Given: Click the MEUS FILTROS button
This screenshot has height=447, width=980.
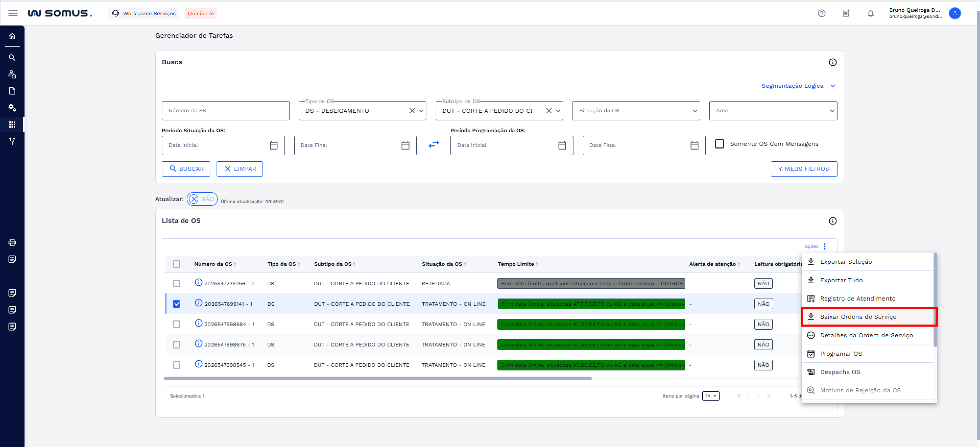Looking at the screenshot, I should pos(804,169).
